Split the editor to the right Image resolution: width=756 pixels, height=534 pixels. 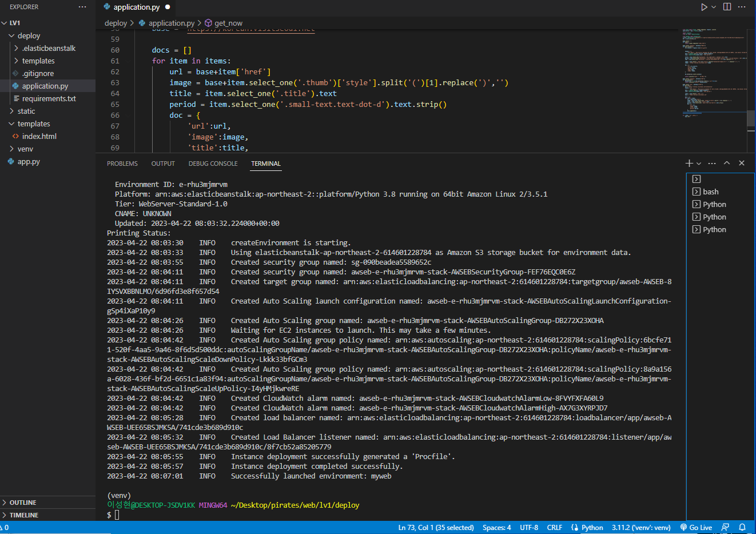[x=727, y=7]
